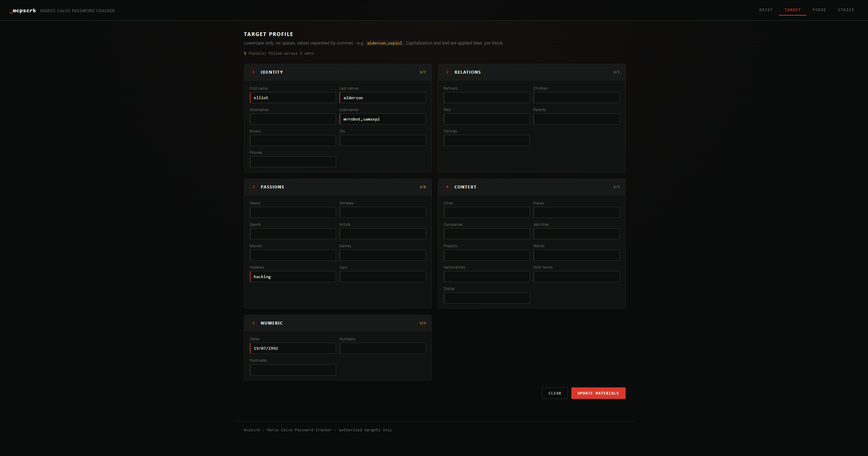Click the IDs input field
Screen dimensions: 868x456
coord(383,141)
